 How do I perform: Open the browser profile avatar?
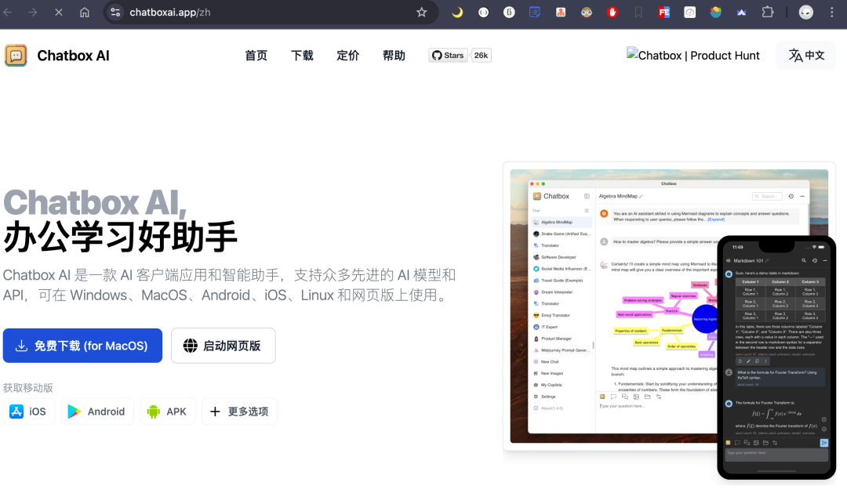[x=806, y=12]
